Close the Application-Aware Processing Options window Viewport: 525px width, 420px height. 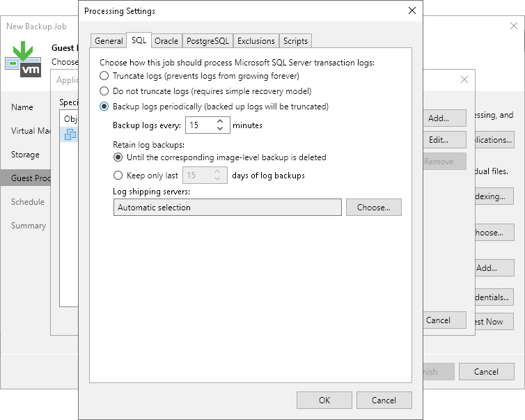pyautogui.click(x=464, y=79)
